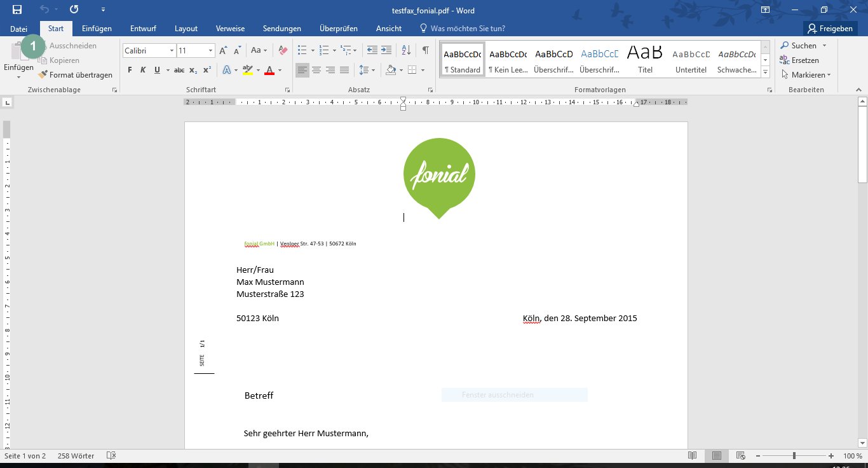
Task: Click the redo arrow in the quick access toolbar
Action: 74,10
